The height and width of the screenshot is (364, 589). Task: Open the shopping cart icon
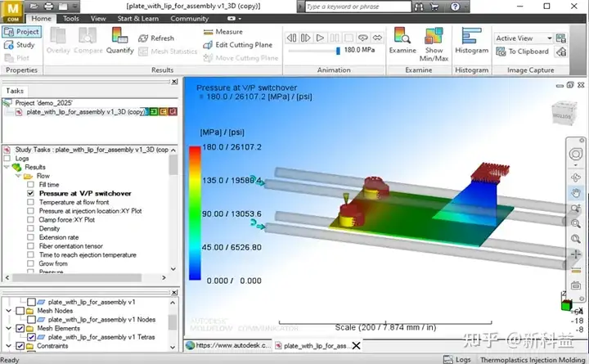coord(434,7)
